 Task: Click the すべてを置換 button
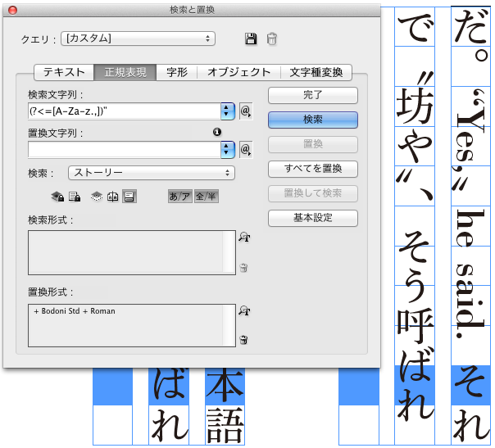point(313,169)
